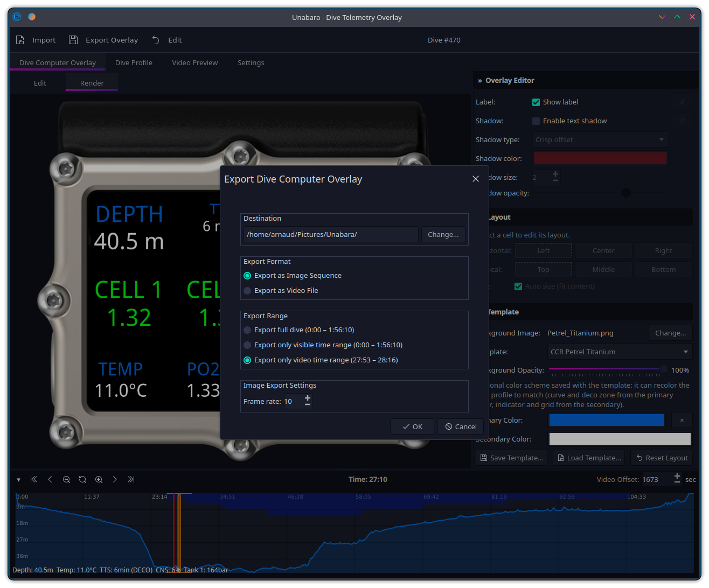Screen dimensions: 709x588
Task: Switch to the Edit sub-tab
Action: (x=40, y=83)
